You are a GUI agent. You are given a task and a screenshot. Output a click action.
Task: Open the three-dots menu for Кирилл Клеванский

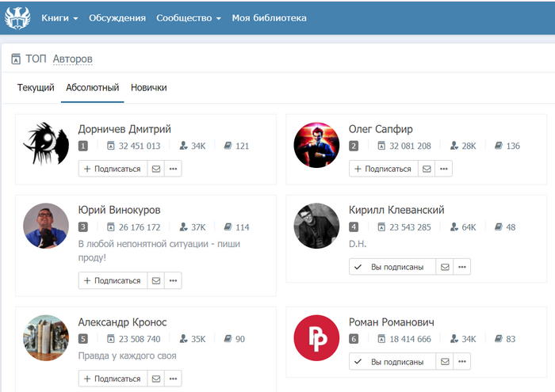coord(462,267)
